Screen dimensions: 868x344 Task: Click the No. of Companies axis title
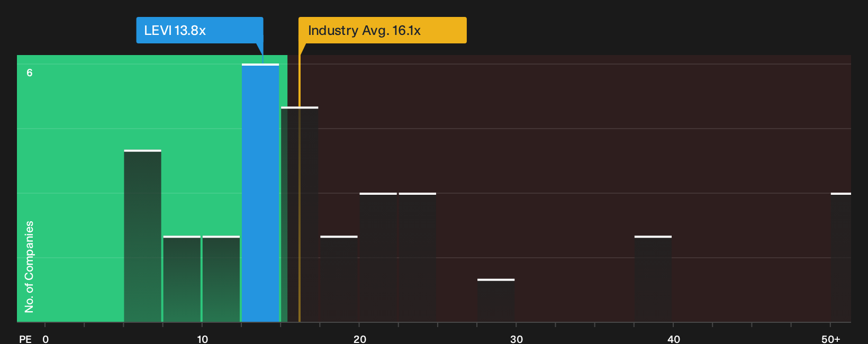29,267
